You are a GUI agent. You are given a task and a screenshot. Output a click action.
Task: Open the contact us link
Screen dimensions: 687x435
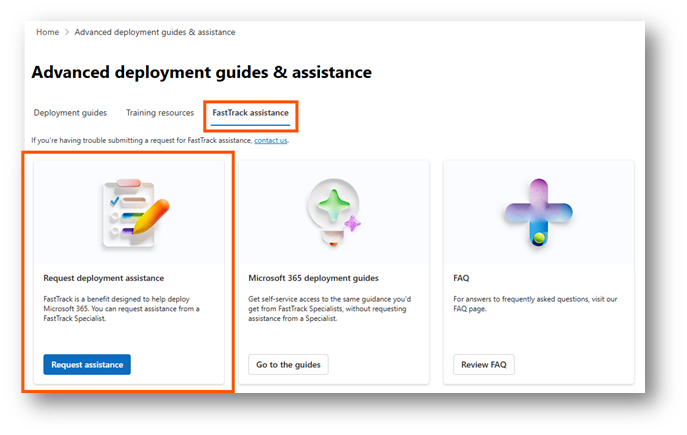click(x=271, y=141)
